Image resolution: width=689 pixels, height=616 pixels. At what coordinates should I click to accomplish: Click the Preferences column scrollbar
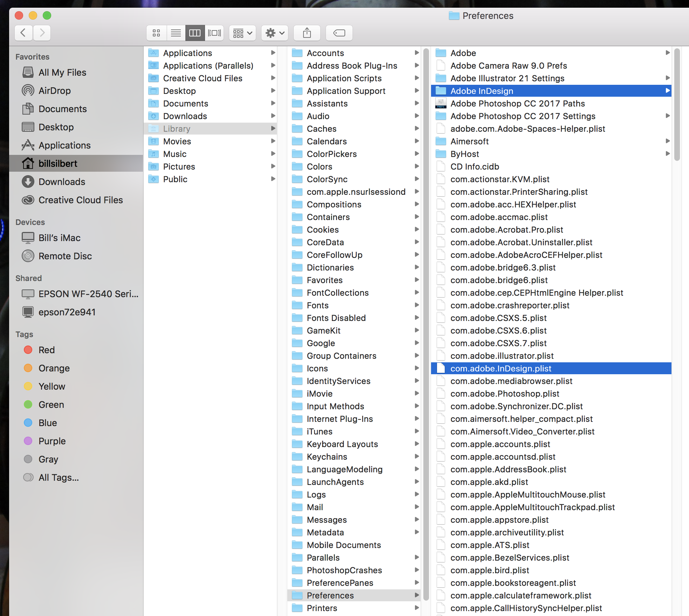[677, 104]
